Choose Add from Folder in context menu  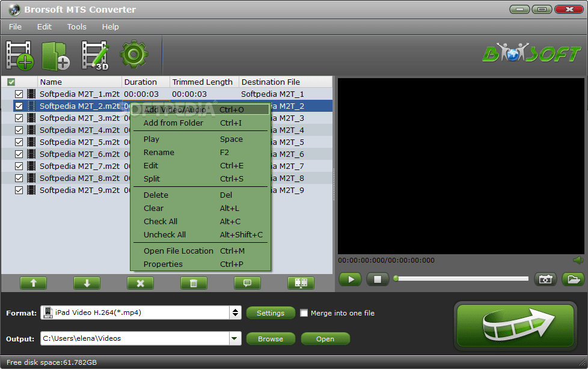coord(200,123)
